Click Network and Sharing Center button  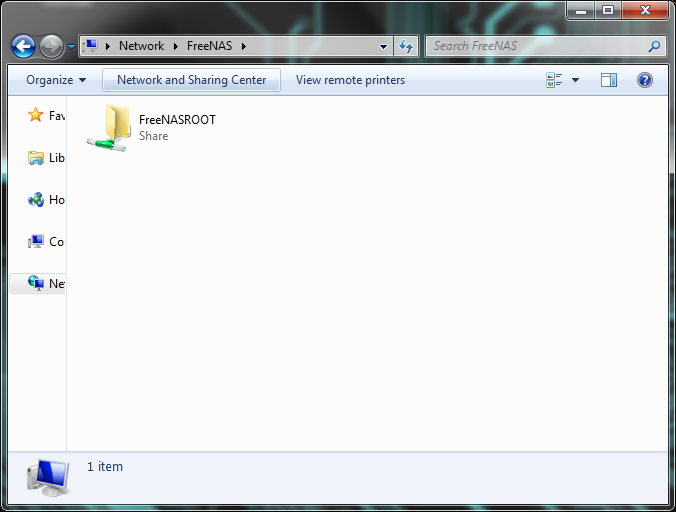click(x=191, y=80)
